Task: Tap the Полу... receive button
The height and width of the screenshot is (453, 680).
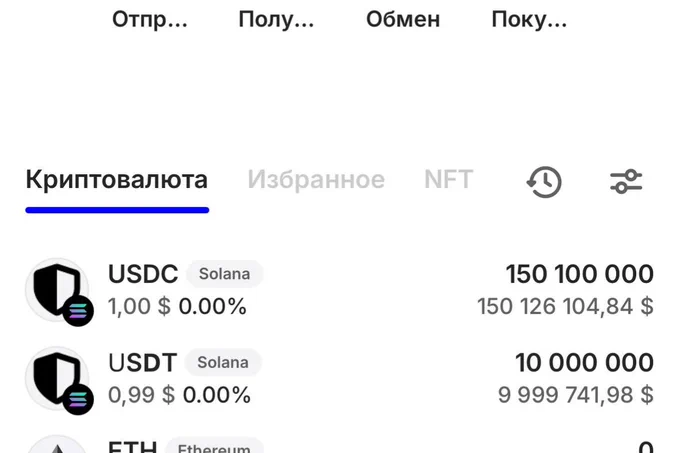Action: [276, 20]
